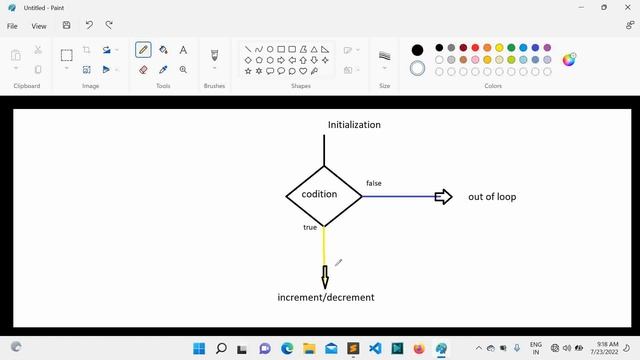Click the Save icon
This screenshot has width=640, height=360.
pyautogui.click(x=67, y=25)
